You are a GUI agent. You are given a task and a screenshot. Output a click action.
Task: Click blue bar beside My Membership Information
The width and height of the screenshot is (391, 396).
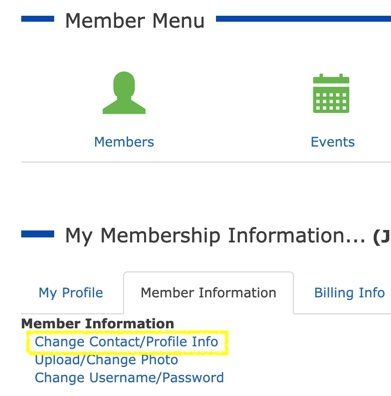pos(38,234)
